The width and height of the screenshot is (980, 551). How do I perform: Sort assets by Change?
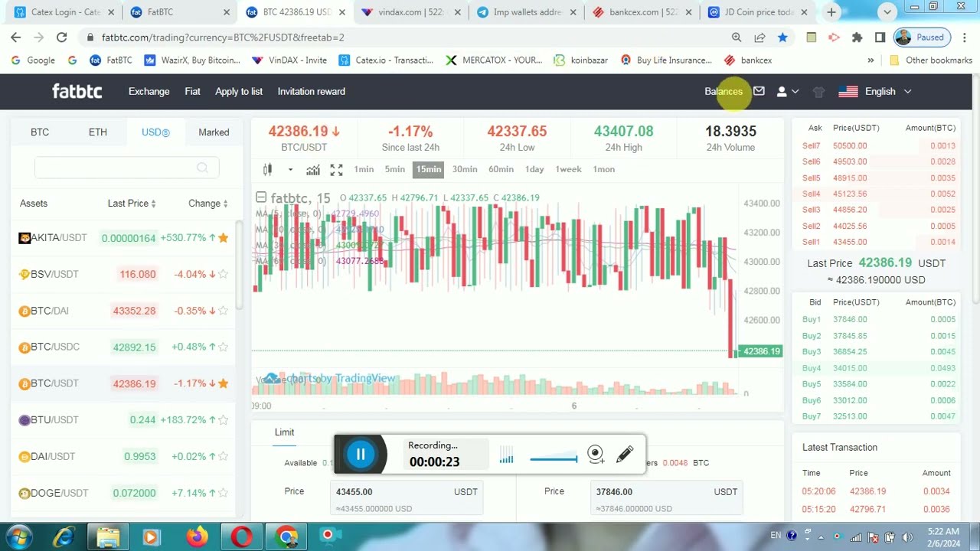pyautogui.click(x=208, y=204)
